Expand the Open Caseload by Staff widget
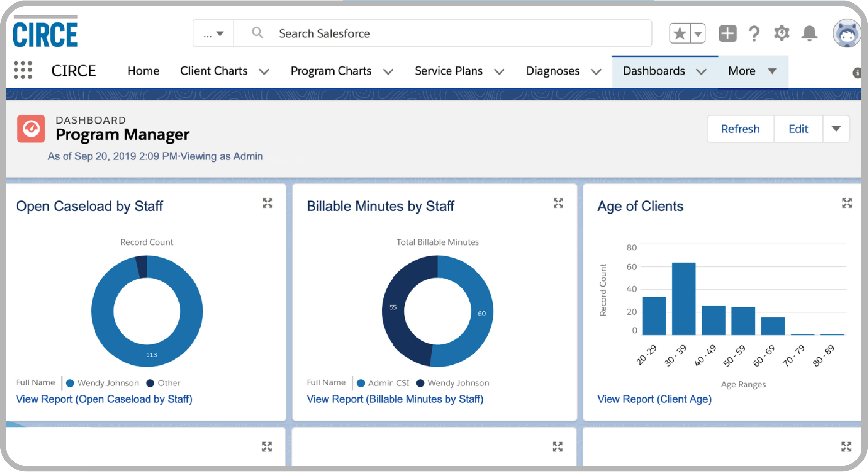 267,203
